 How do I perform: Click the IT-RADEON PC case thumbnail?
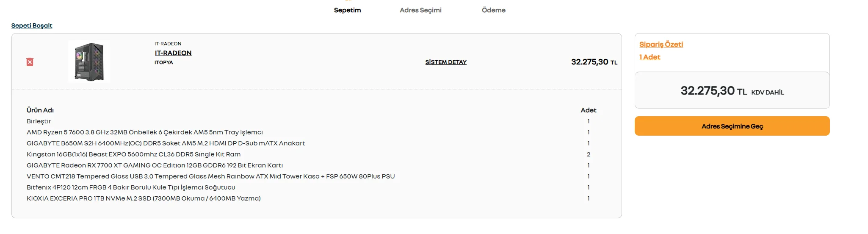click(89, 61)
